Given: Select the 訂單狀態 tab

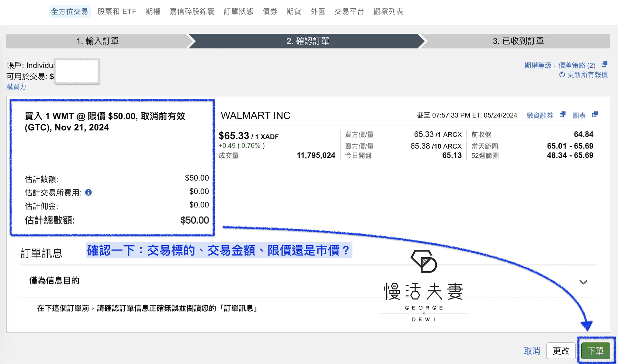Looking at the screenshot, I should [x=238, y=12].
